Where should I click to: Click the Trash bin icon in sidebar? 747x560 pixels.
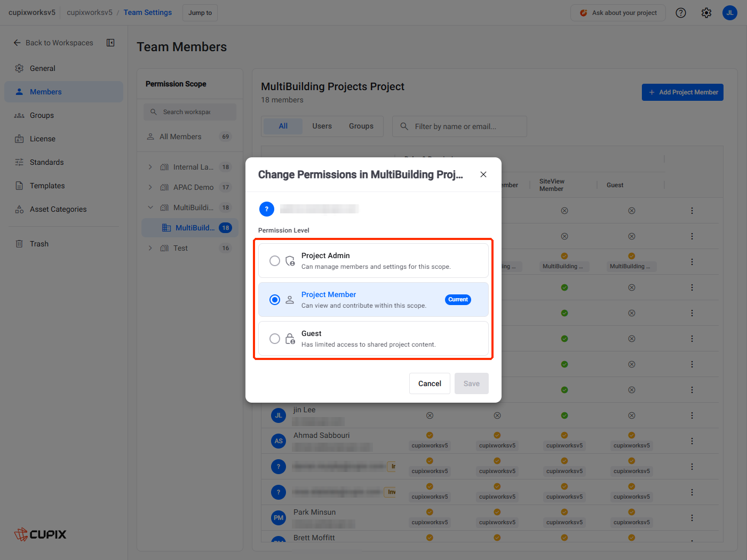coord(19,244)
